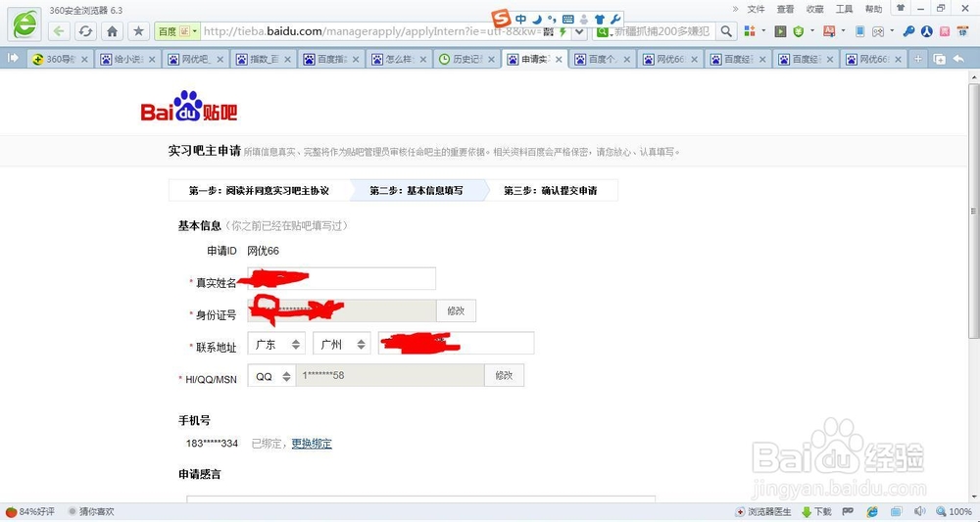
Task: Open the contact type dropdown showing QQ
Action: (x=271, y=376)
